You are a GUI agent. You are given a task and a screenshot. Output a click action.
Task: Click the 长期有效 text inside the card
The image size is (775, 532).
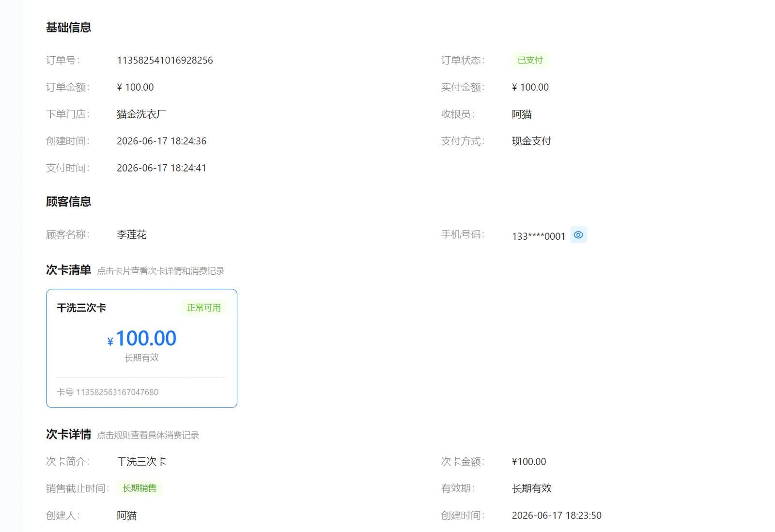(141, 358)
